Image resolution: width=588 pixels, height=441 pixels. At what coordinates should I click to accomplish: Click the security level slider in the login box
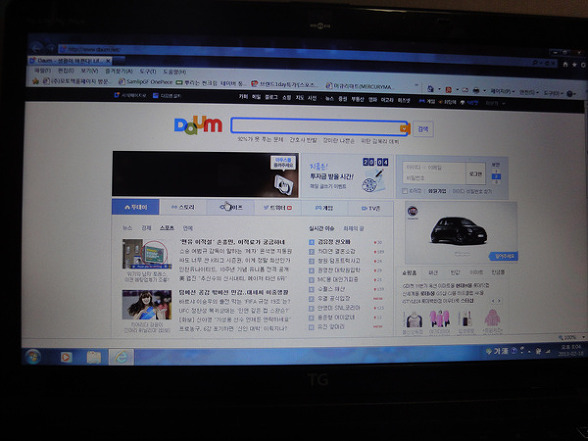pyautogui.click(x=496, y=176)
